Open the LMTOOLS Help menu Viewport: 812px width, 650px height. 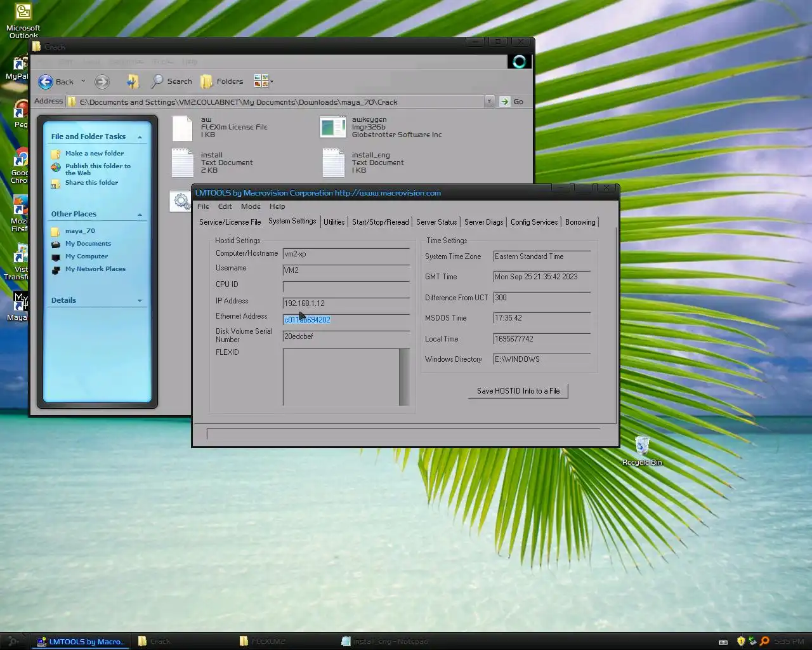click(277, 206)
